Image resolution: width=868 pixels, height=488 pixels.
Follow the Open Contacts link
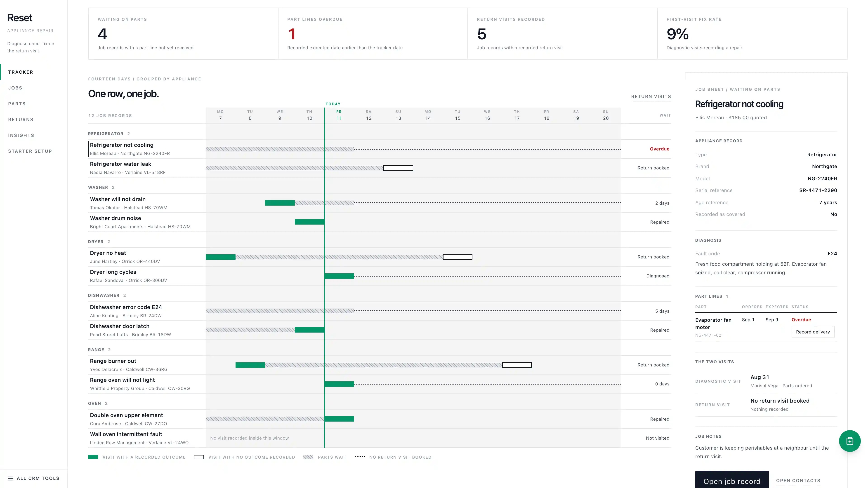[x=798, y=481]
